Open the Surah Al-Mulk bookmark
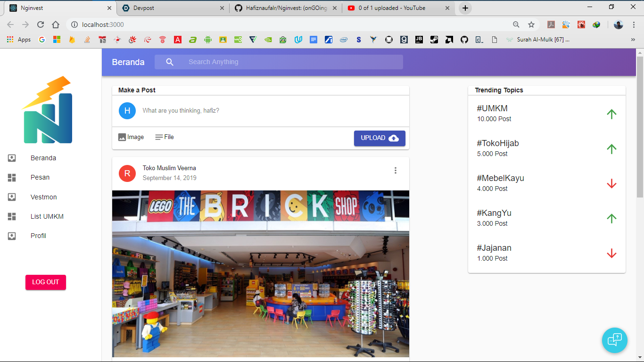This screenshot has height=362, width=644. point(538,40)
